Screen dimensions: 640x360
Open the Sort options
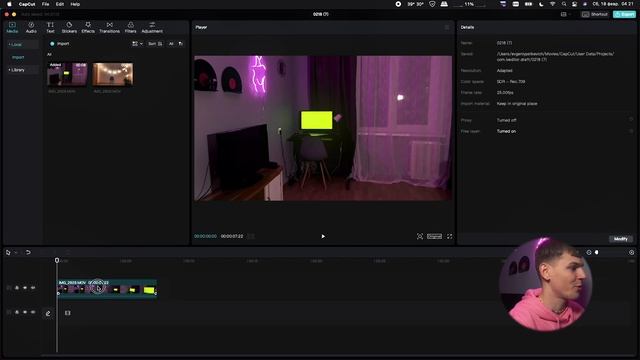(x=155, y=44)
